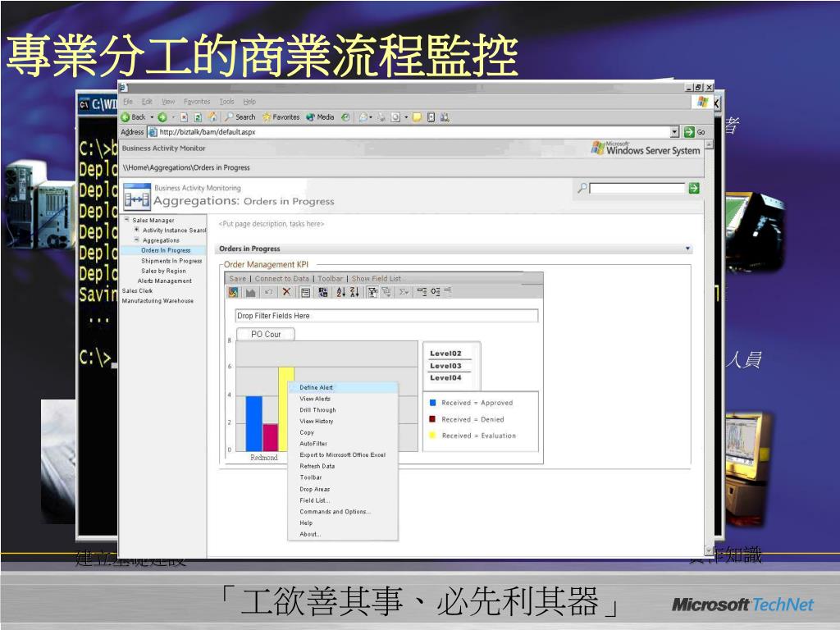Screen dimensions: 840x630
Task: Click the Show Field List link
Action: [x=376, y=279]
